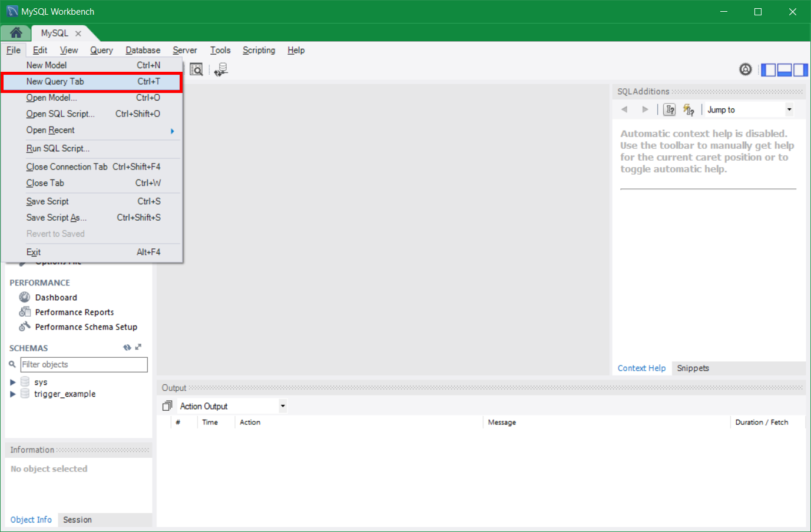Open Performance Schema Setup link
This screenshot has height=532, width=811.
pos(86,327)
